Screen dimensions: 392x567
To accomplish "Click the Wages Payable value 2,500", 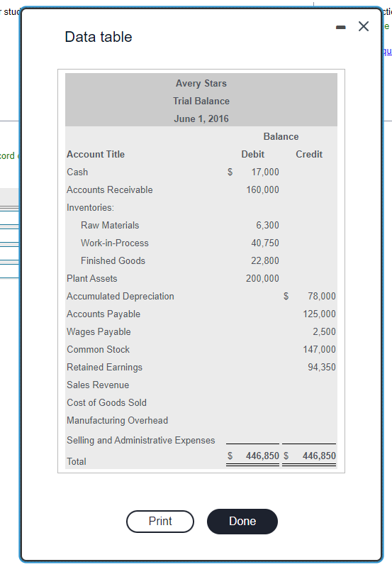I will point(324,331).
